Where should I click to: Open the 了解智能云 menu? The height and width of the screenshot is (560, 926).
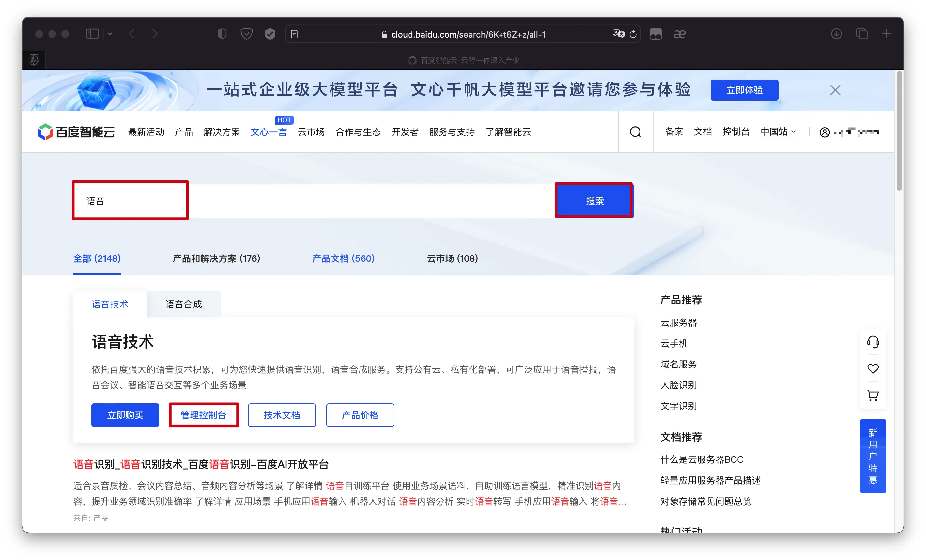click(508, 132)
